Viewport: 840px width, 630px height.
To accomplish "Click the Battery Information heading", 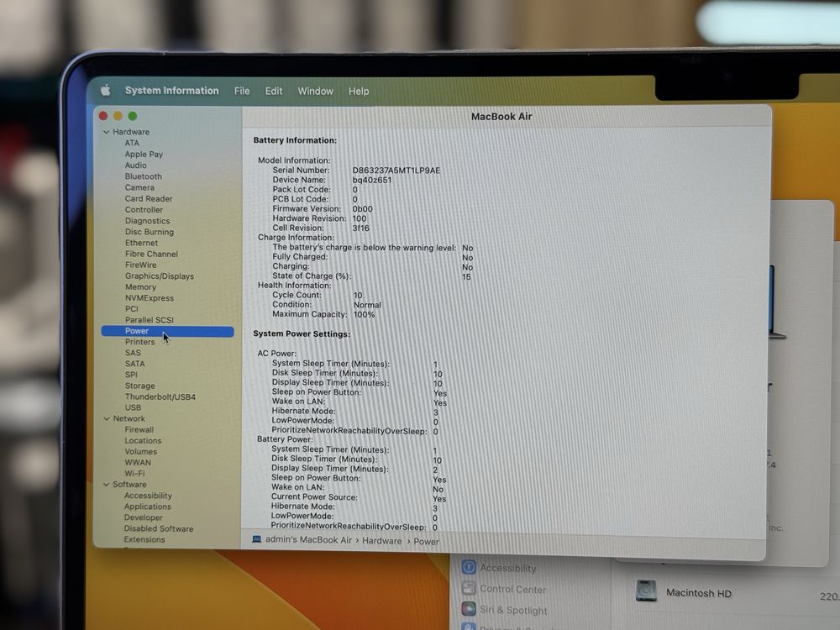I will pyautogui.click(x=295, y=140).
